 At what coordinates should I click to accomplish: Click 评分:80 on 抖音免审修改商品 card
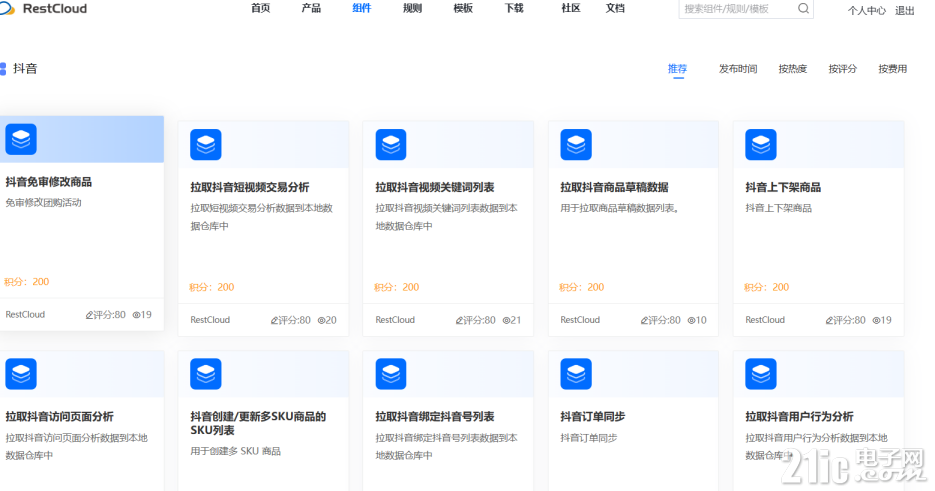coord(106,314)
